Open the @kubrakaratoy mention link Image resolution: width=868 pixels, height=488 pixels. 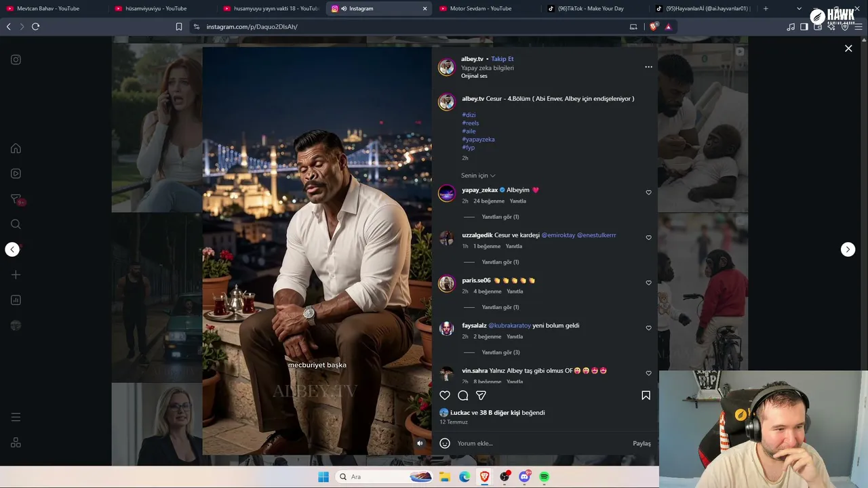point(509,325)
